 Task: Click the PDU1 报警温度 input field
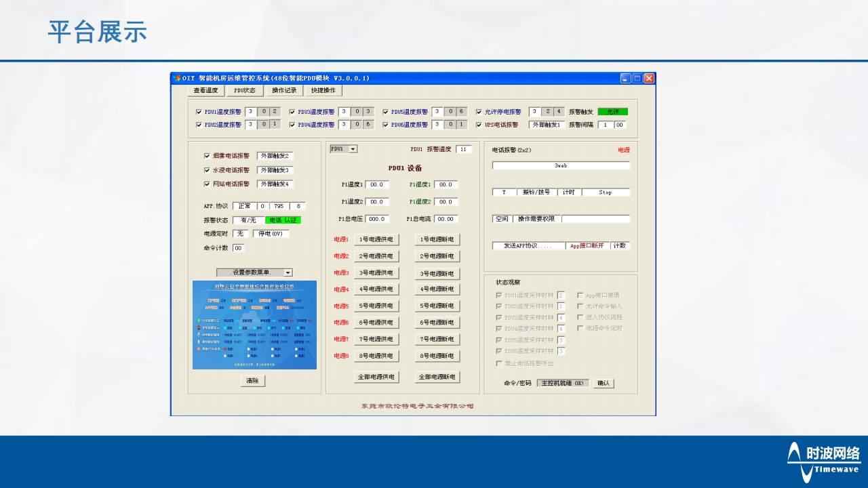pyautogui.click(x=463, y=149)
